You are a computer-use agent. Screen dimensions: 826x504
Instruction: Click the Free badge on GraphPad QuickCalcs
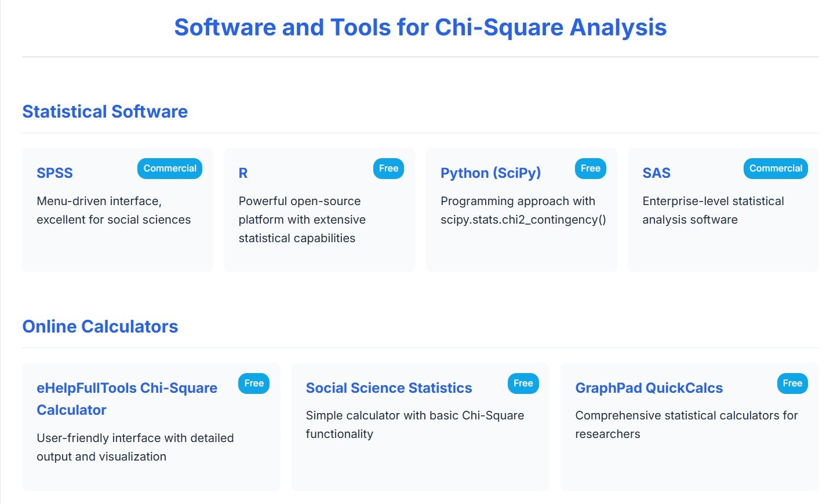tap(792, 383)
